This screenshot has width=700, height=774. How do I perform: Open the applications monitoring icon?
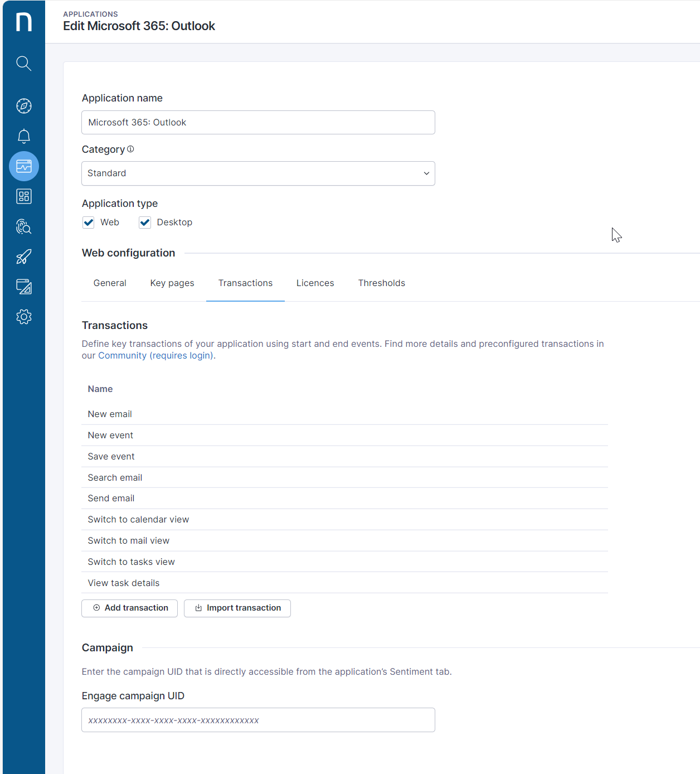[24, 166]
